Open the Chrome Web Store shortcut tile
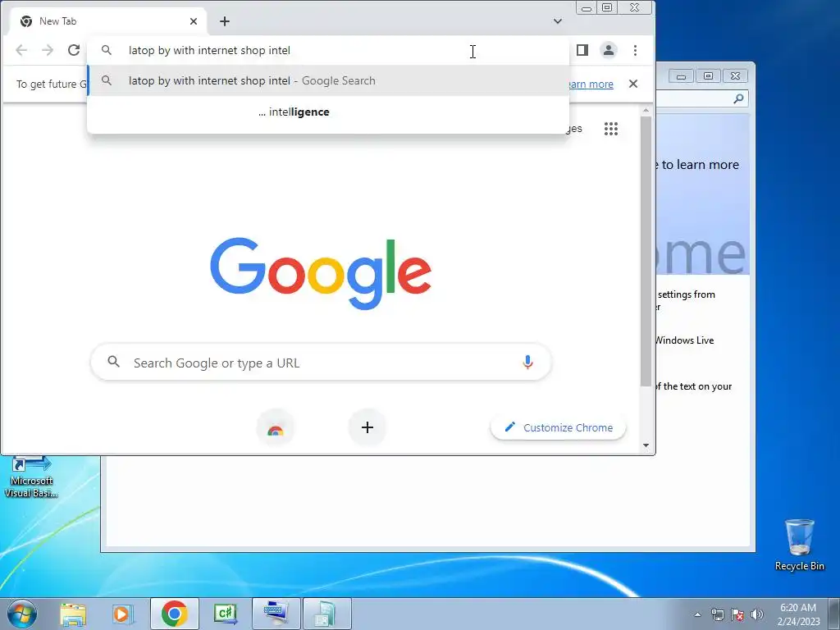Image resolution: width=840 pixels, height=630 pixels. click(x=276, y=427)
